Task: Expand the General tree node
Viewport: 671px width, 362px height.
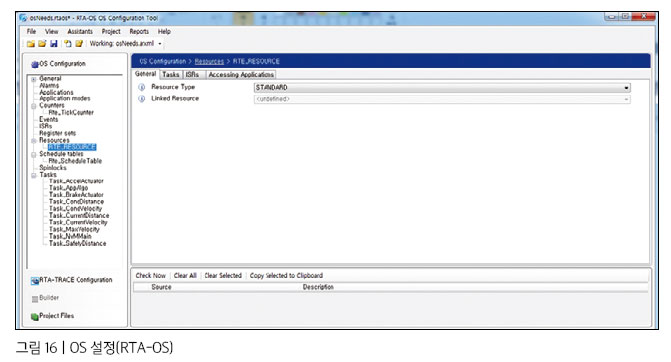Action: [x=34, y=79]
